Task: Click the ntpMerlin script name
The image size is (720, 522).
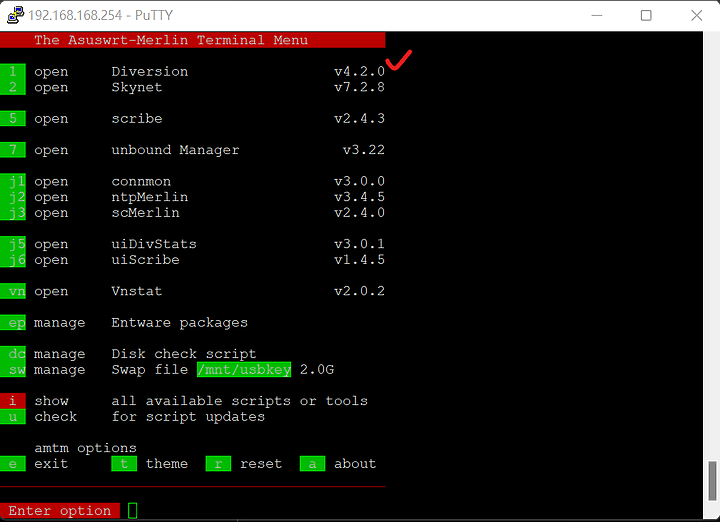Action: [150, 197]
